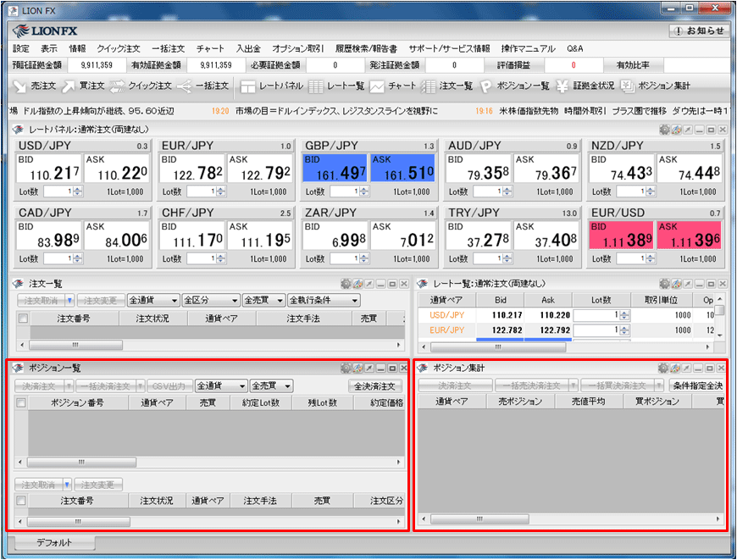Detach the レートパネル panel with its arrow icon
This screenshot has width=737, height=560.
[688, 130]
